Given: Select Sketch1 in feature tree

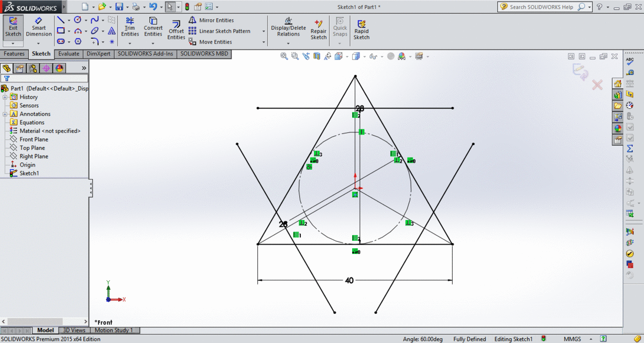Looking at the screenshot, I should tap(29, 173).
